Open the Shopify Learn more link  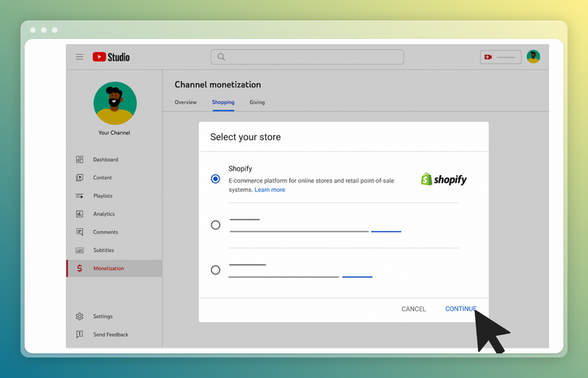tap(270, 190)
